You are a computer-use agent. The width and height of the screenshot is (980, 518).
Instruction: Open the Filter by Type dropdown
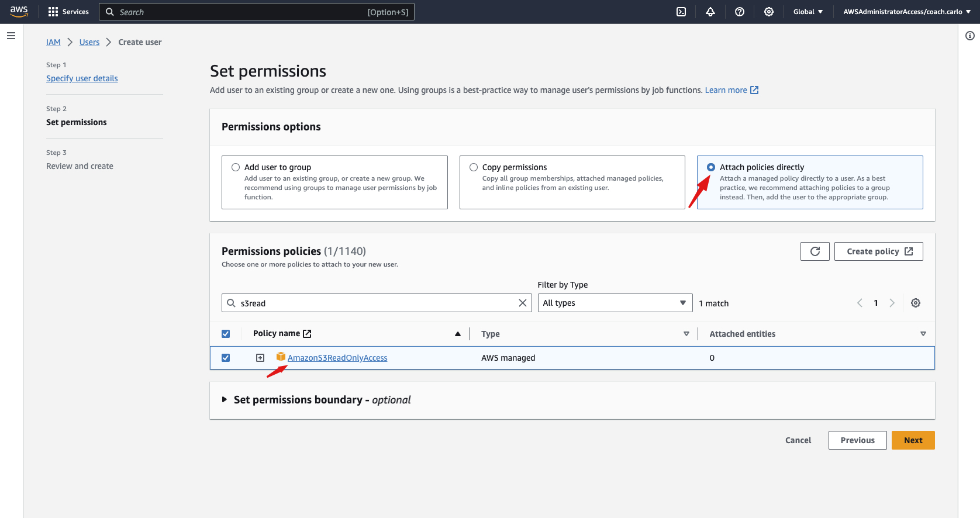(615, 303)
